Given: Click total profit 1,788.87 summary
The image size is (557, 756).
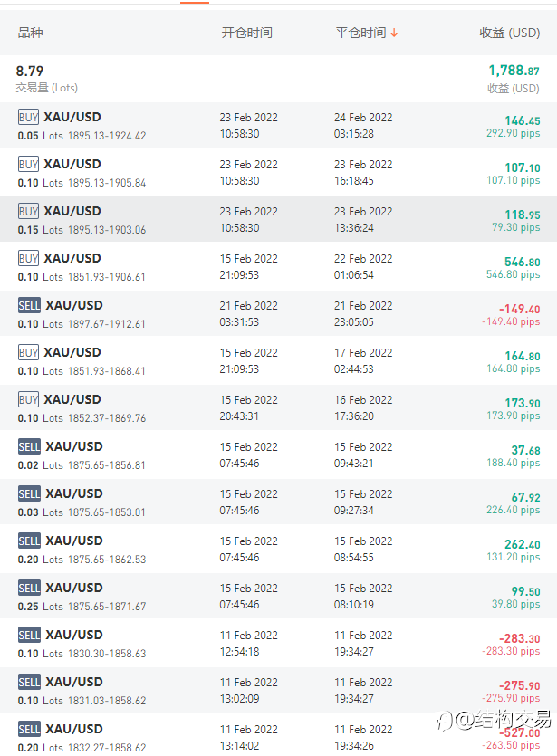Looking at the screenshot, I should [x=514, y=78].
